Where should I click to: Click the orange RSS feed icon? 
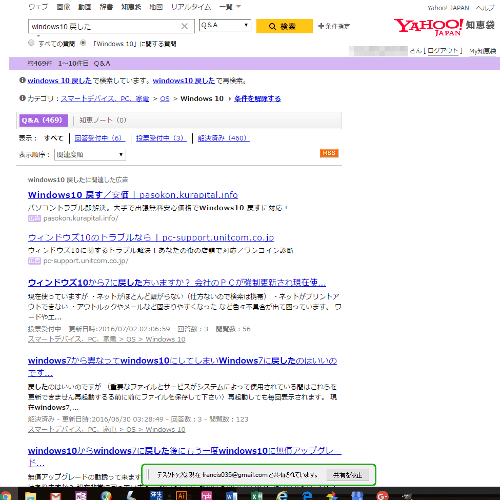point(329,153)
